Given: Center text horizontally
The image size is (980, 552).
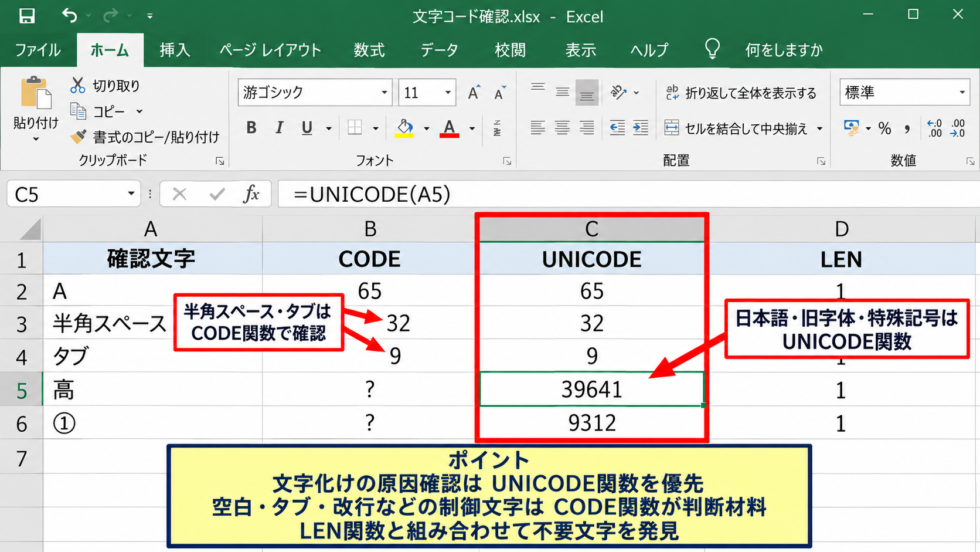Looking at the screenshot, I should click(x=562, y=127).
